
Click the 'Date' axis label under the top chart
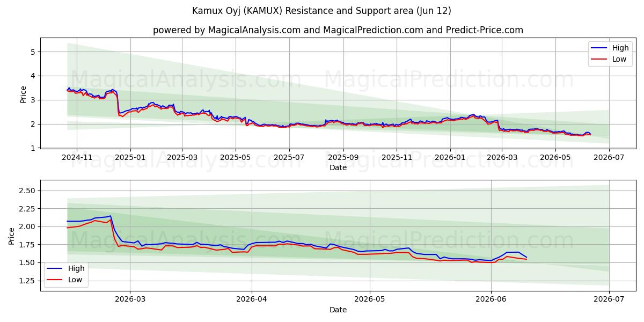click(338, 167)
